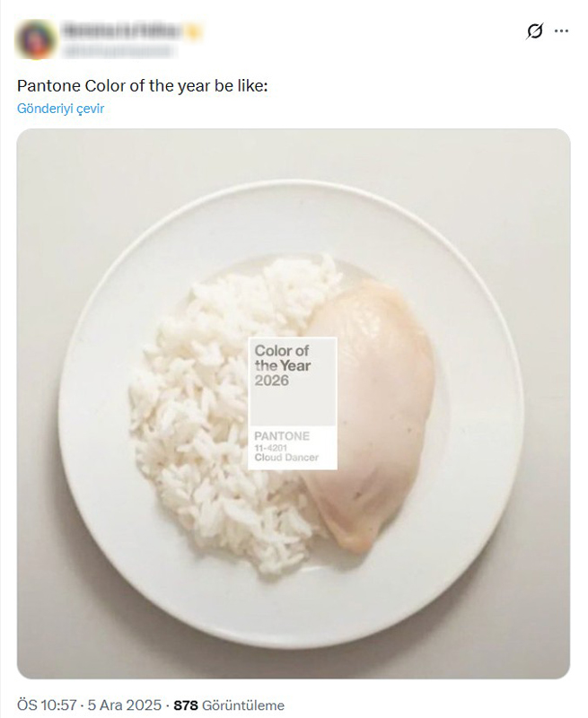This screenshot has height=718, width=588.
Task: Open the three-dot more options menu
Action: 562,31
